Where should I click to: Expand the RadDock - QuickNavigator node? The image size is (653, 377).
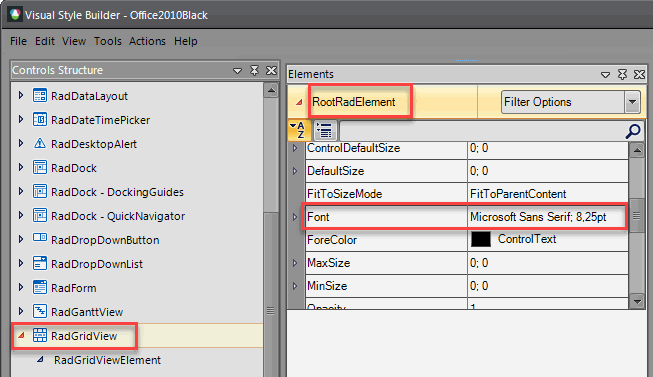pyautogui.click(x=21, y=215)
